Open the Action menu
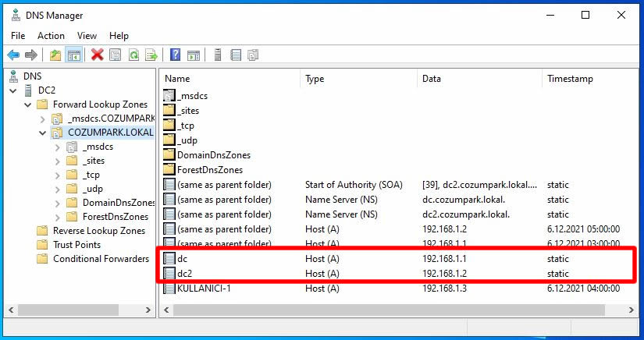The width and height of the screenshot is (644, 340). [x=51, y=36]
